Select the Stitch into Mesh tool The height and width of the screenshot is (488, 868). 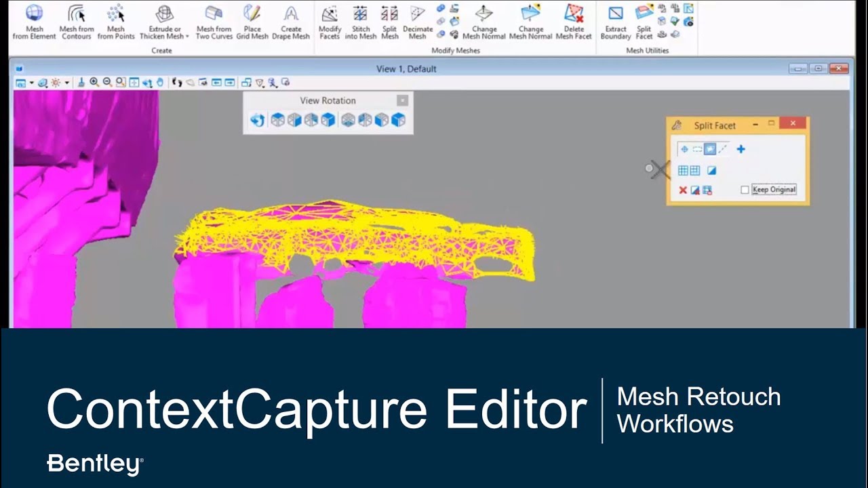point(361,22)
